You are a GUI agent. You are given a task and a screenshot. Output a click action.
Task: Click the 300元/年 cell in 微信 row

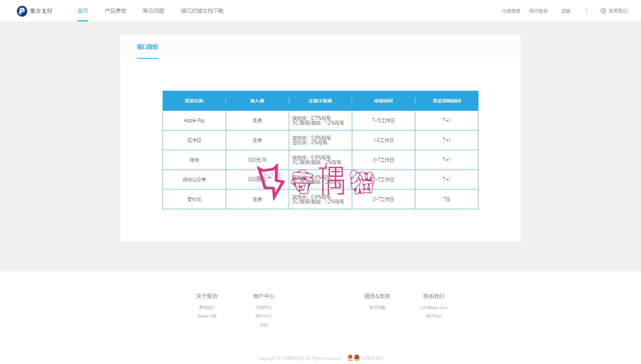click(x=257, y=160)
